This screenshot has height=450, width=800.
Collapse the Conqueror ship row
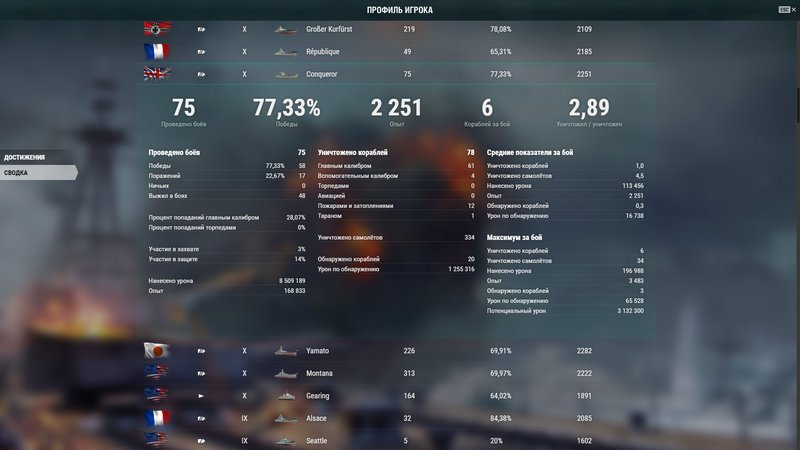396,74
